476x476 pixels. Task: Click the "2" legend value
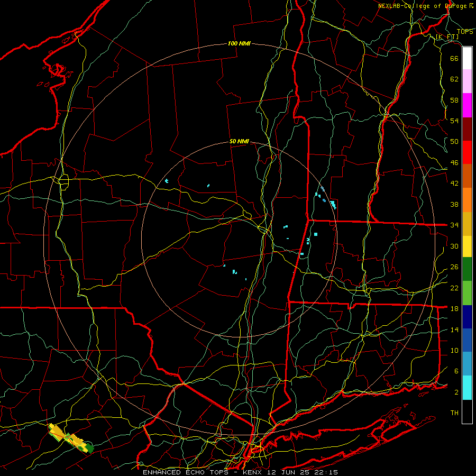click(456, 392)
